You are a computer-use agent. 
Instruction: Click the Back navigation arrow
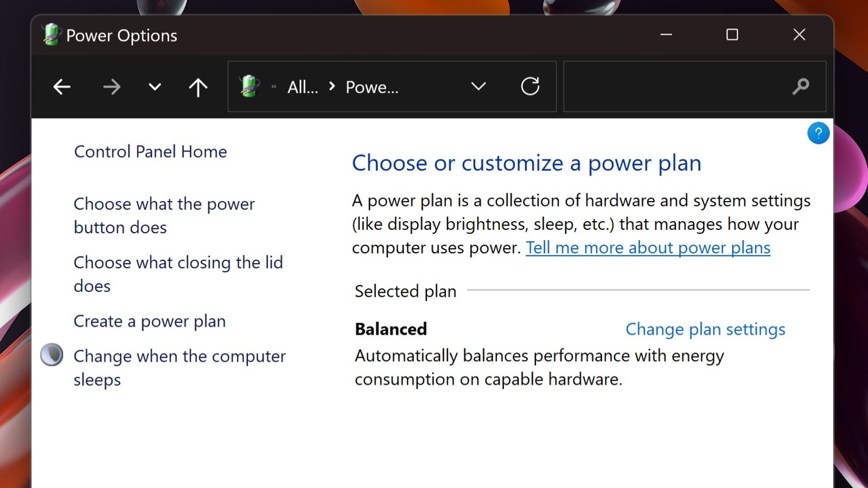click(62, 87)
